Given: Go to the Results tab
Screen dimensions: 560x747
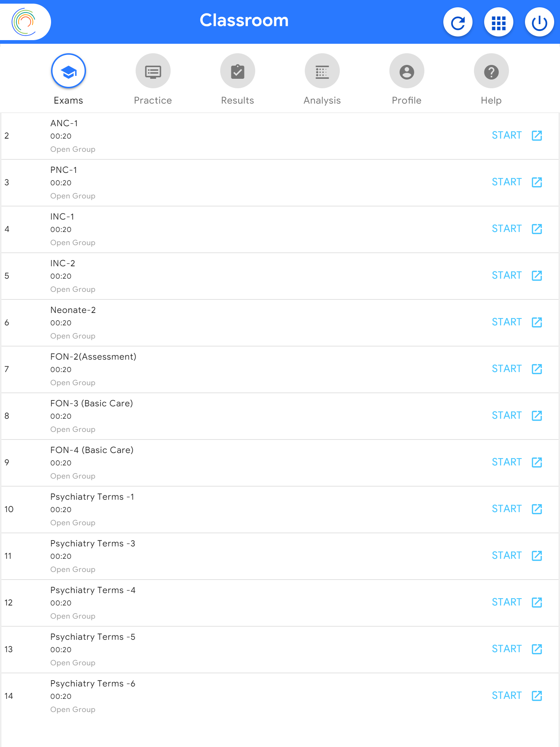Looking at the screenshot, I should coord(238,71).
